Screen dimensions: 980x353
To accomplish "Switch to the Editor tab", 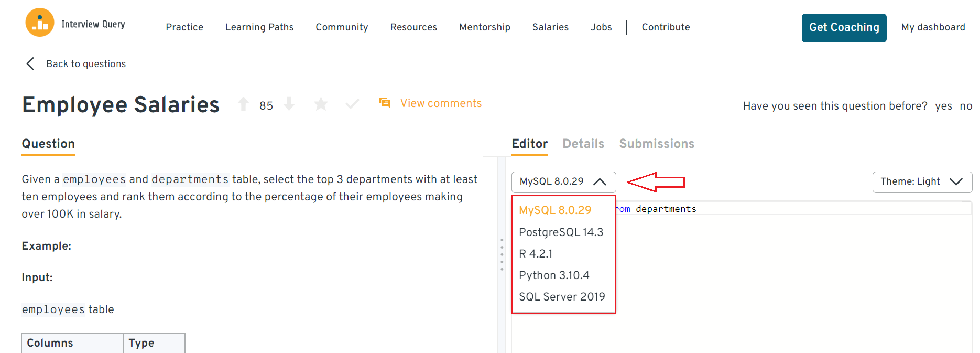I will (530, 144).
